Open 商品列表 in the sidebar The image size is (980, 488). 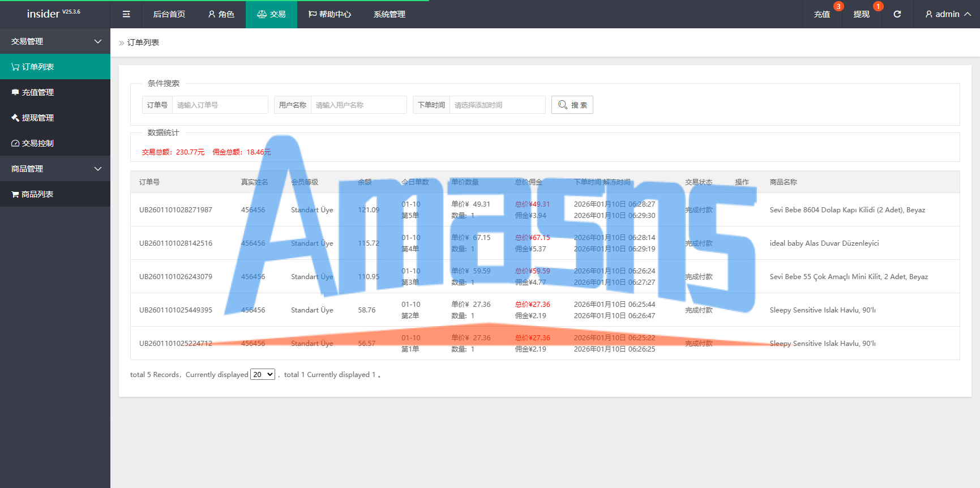click(55, 194)
